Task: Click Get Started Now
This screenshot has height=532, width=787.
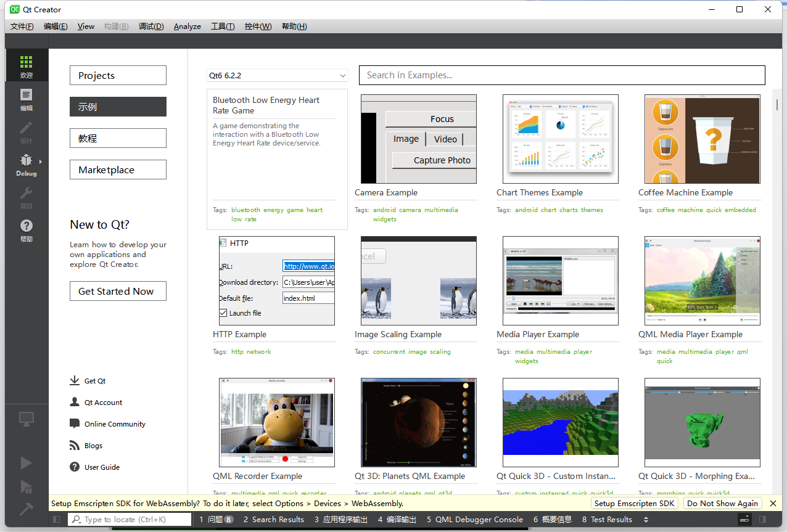Action: pyautogui.click(x=118, y=291)
